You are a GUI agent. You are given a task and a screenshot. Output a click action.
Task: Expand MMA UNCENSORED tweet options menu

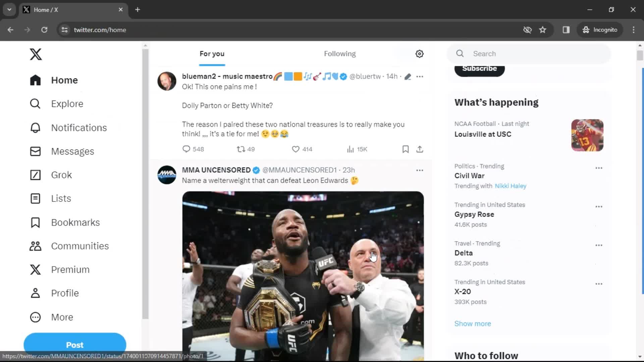(x=419, y=170)
